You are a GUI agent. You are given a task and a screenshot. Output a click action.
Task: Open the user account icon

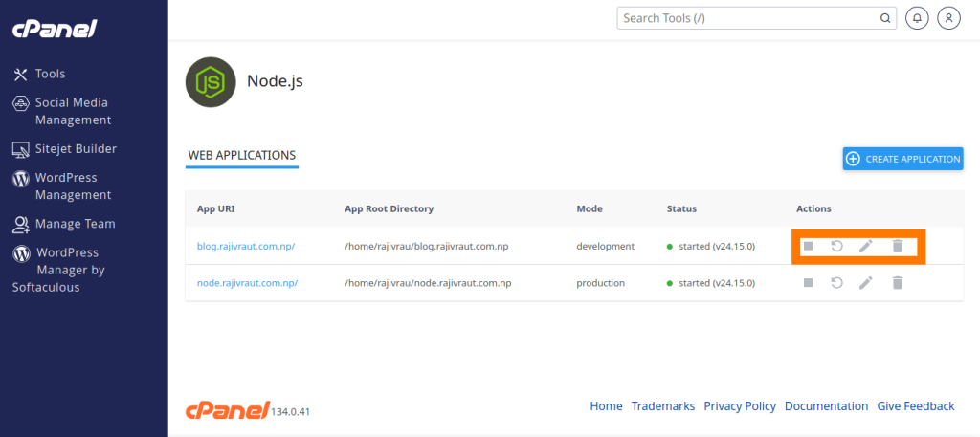tap(948, 18)
